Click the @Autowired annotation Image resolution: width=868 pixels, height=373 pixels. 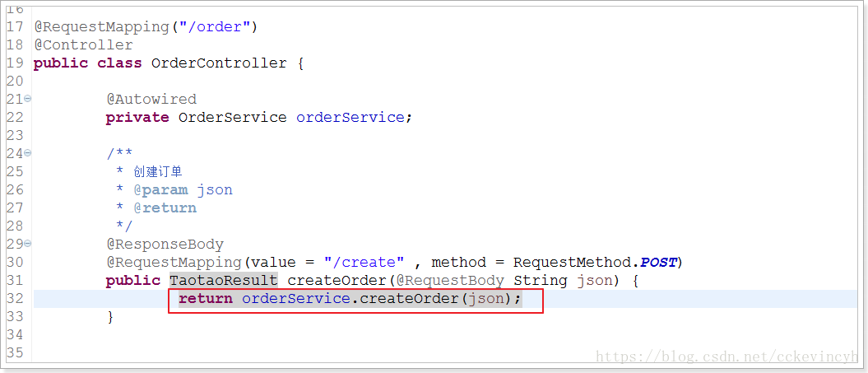coord(151,99)
